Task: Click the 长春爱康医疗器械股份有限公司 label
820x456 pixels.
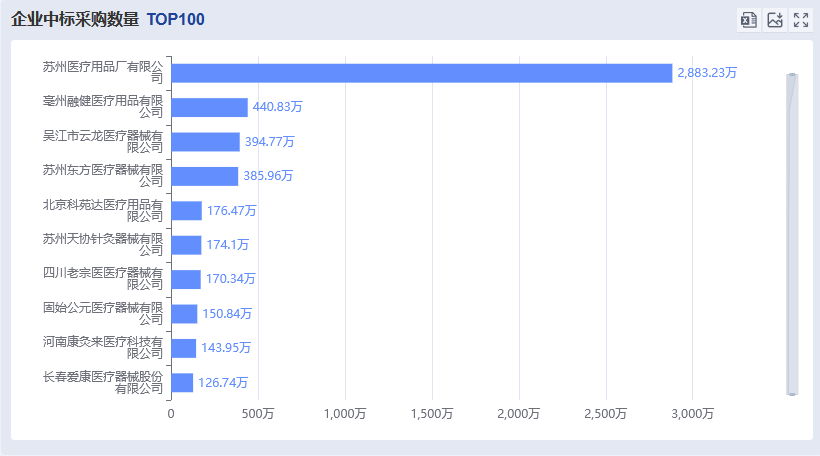Action: [102, 382]
